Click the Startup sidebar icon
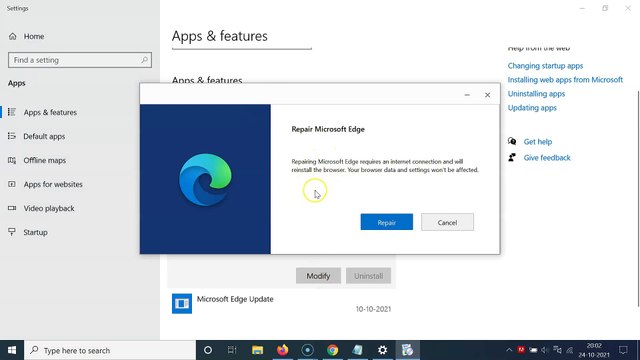This screenshot has width=640, height=360. tap(12, 232)
